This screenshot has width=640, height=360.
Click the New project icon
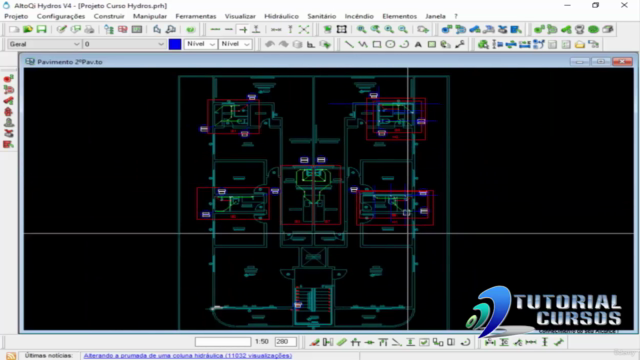[14, 29]
